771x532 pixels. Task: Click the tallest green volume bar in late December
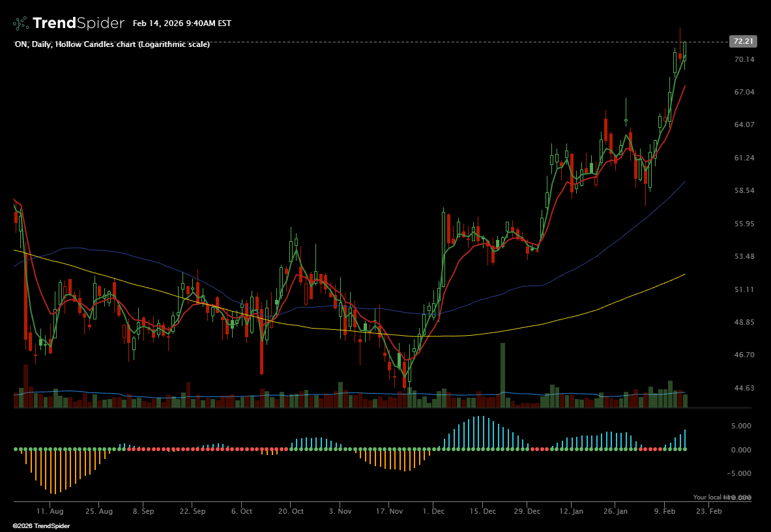coord(502,375)
